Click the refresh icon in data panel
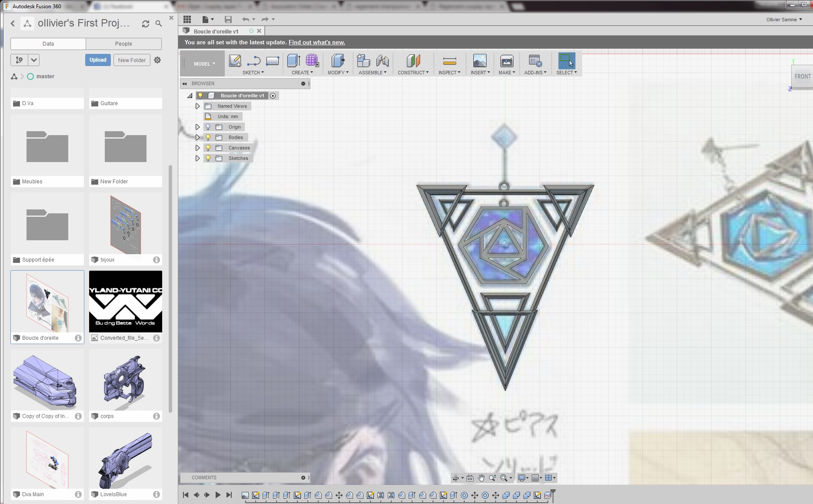The height and width of the screenshot is (504, 813). (146, 24)
